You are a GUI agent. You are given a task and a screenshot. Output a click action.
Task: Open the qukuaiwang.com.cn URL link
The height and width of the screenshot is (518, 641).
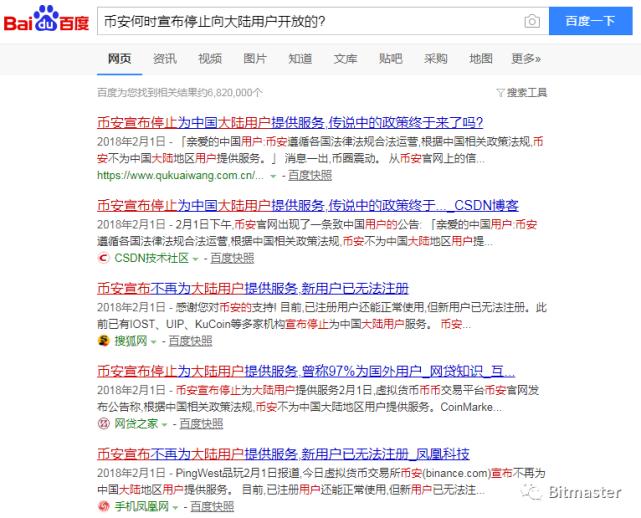(180, 175)
